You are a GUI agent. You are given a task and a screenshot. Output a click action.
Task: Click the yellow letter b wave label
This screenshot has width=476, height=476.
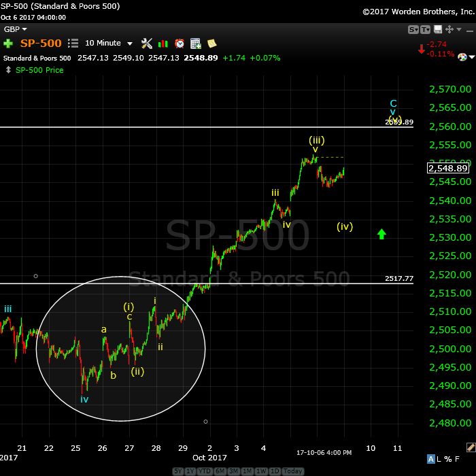114,375
